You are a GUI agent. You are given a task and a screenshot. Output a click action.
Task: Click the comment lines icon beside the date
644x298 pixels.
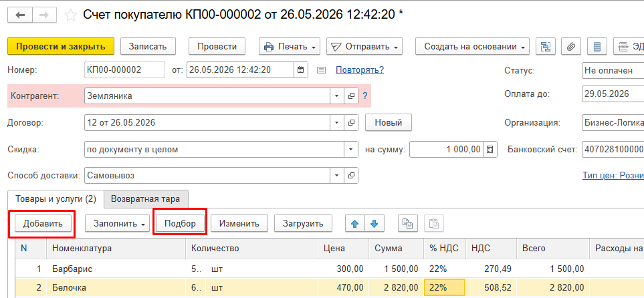click(321, 70)
